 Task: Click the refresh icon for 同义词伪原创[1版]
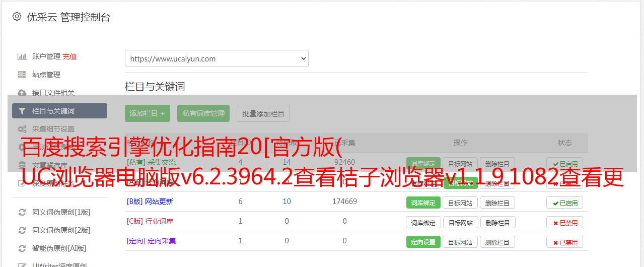22,212
